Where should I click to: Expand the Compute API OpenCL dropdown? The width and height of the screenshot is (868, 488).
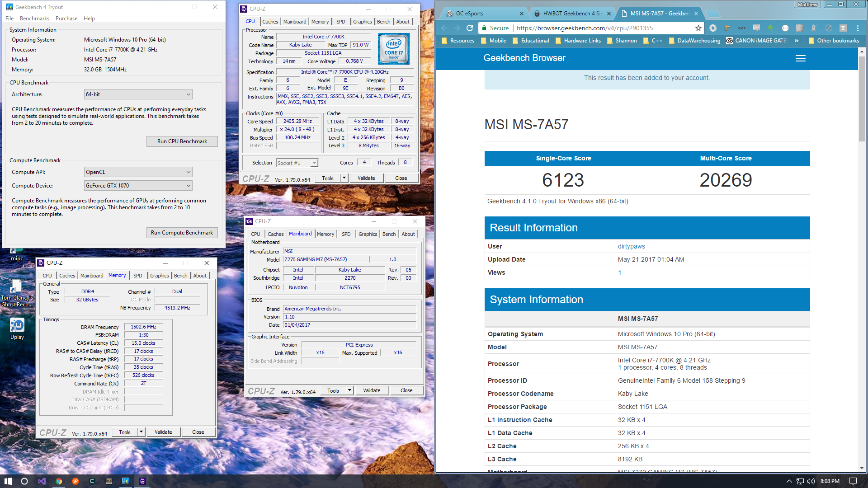point(138,172)
